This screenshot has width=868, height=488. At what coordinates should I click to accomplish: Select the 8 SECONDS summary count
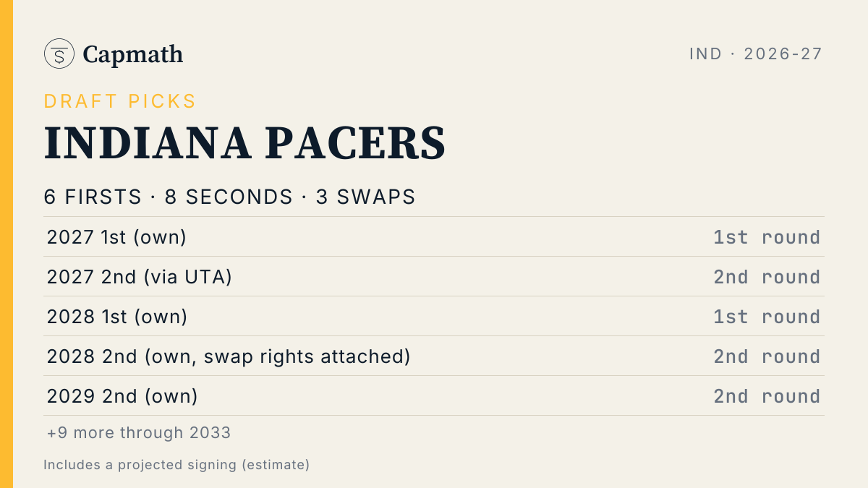click(x=229, y=197)
